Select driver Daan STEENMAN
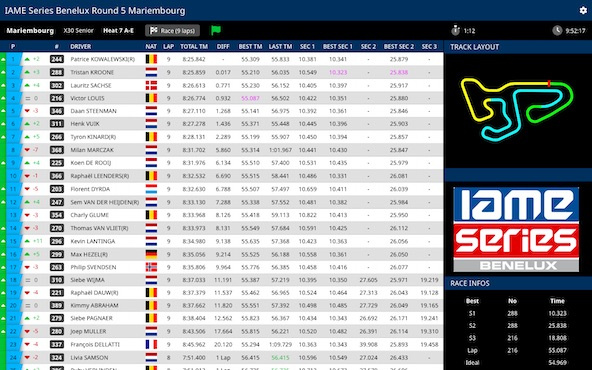Image resolution: width=592 pixels, height=370 pixels. 93,111
